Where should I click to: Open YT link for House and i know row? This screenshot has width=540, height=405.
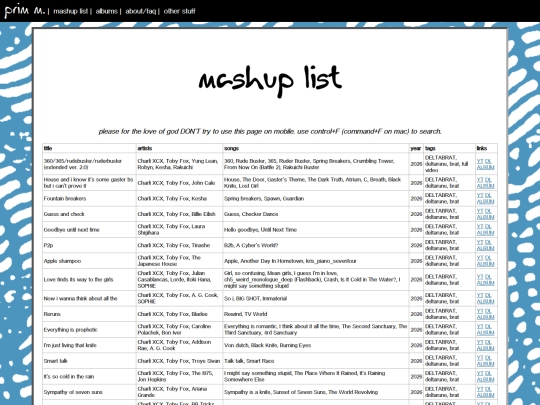(x=480, y=180)
